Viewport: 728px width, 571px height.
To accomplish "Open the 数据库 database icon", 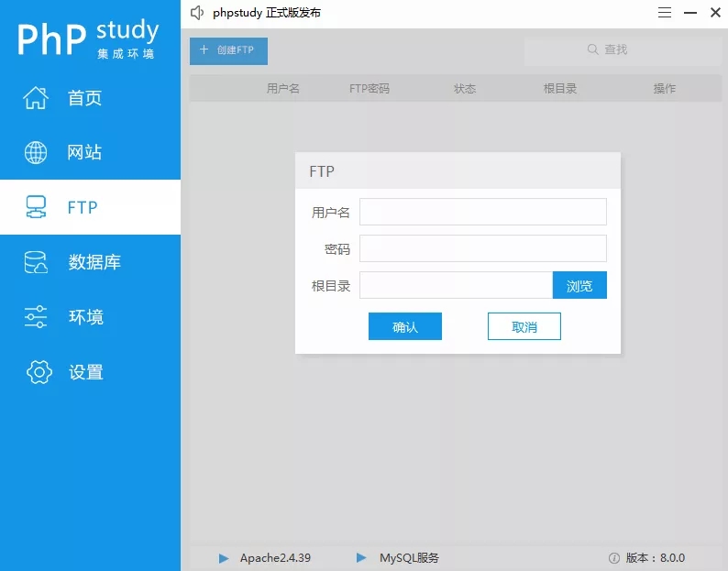I will [x=36, y=262].
